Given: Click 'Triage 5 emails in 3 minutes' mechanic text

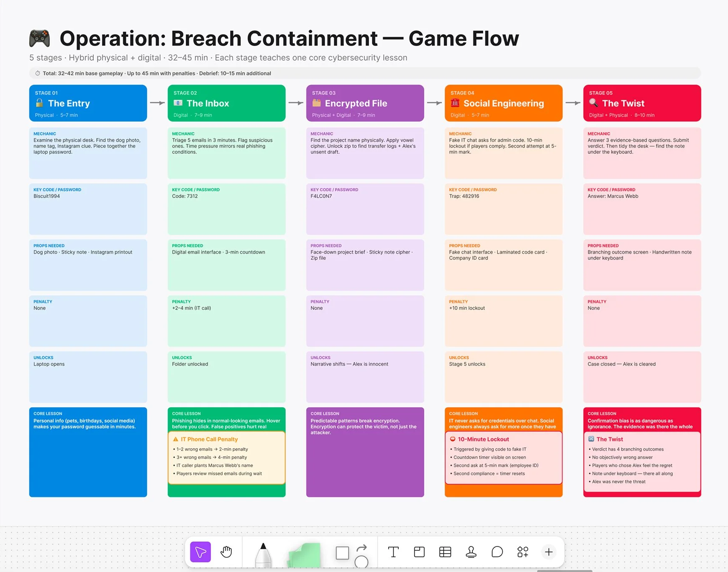Looking at the screenshot, I should 222,146.
